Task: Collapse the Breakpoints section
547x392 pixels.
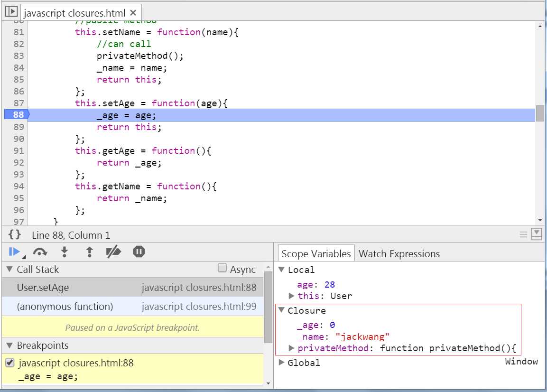Action: tap(10, 345)
